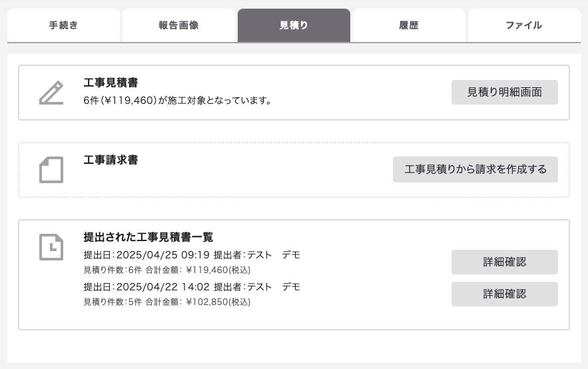588x369 pixels.
Task: Go to the 履歴 tab
Action: coord(409,25)
